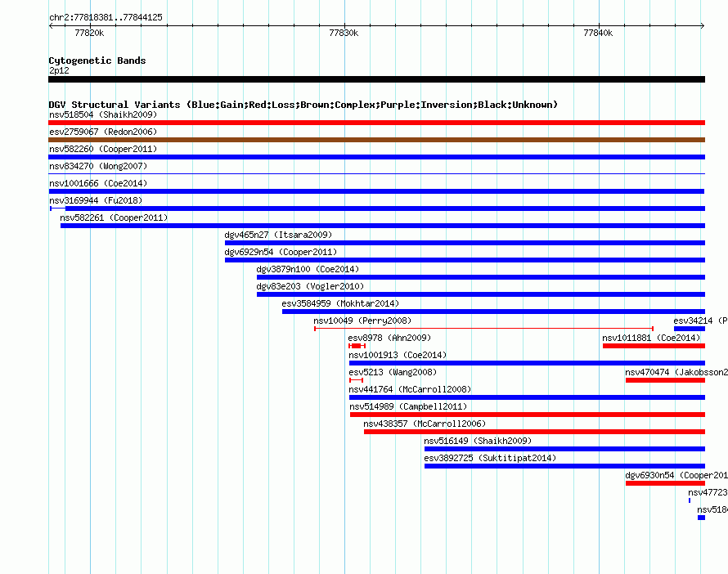Click the nsv47723 label near the right edge
The image size is (728, 574).
pos(708,492)
